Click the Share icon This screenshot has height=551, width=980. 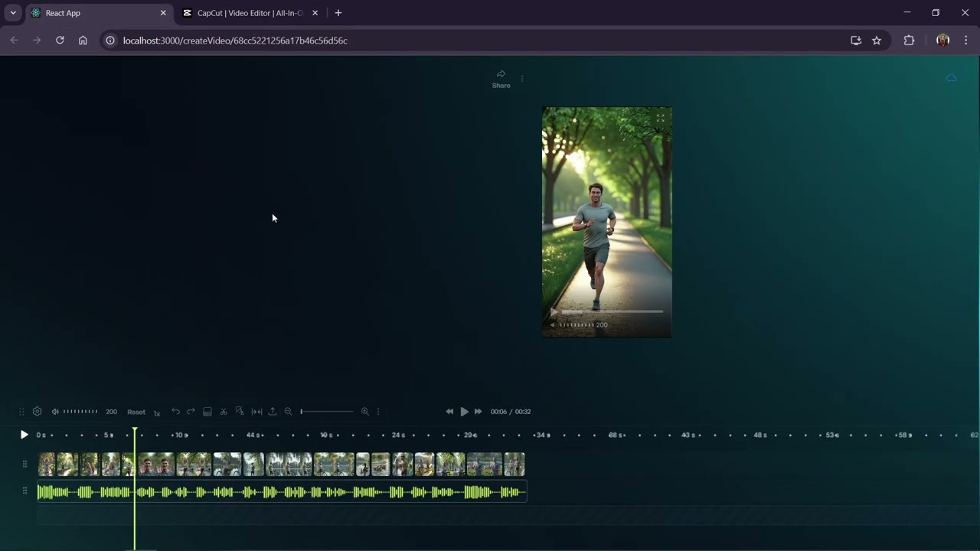coord(501,74)
